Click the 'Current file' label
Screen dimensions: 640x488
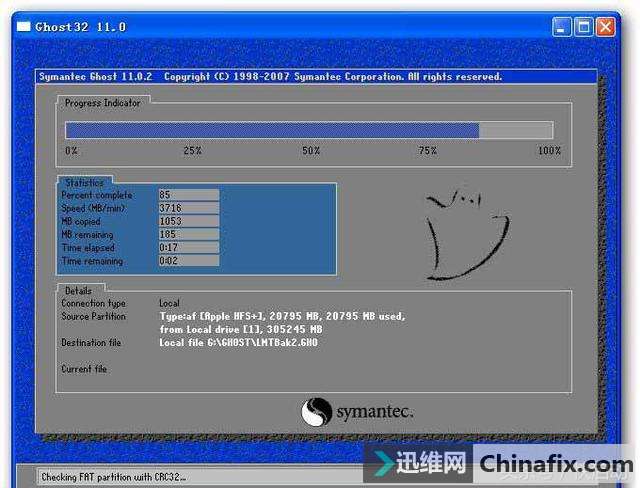coord(84,369)
